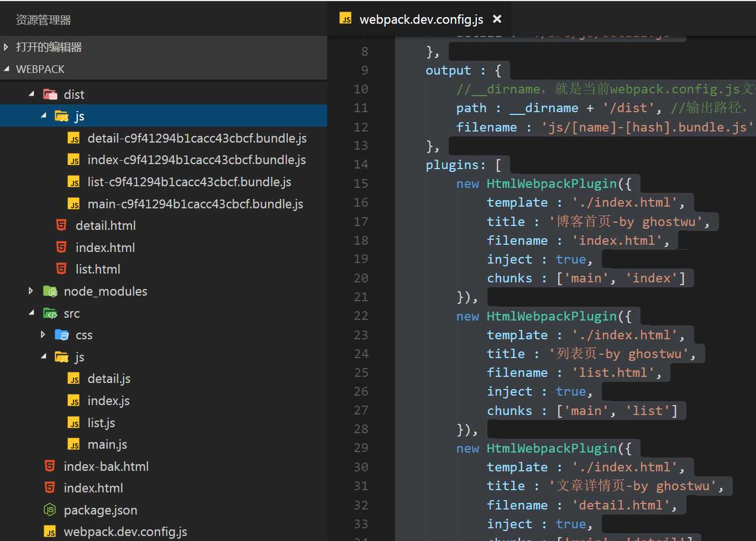Screen dimensions: 756x541
Task: Click JS icon of list-c9f41294b1cacc43cbcf.bundle.js
Action: tap(73, 182)
